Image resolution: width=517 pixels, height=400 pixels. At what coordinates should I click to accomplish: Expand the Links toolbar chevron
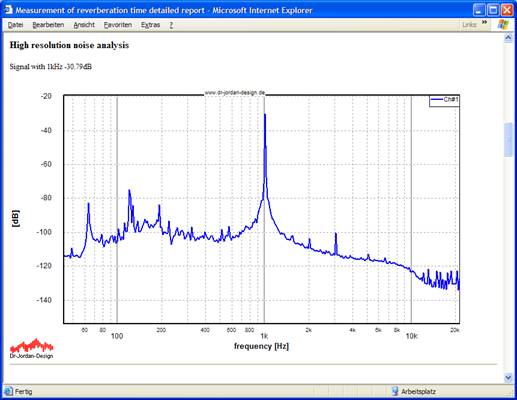point(484,22)
